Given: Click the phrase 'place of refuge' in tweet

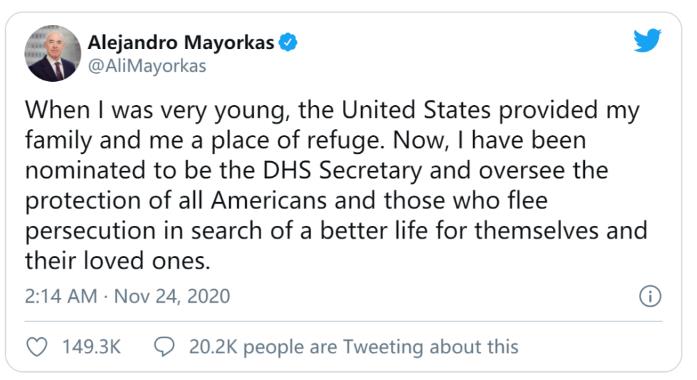Looking at the screenshot, I should [296, 141].
